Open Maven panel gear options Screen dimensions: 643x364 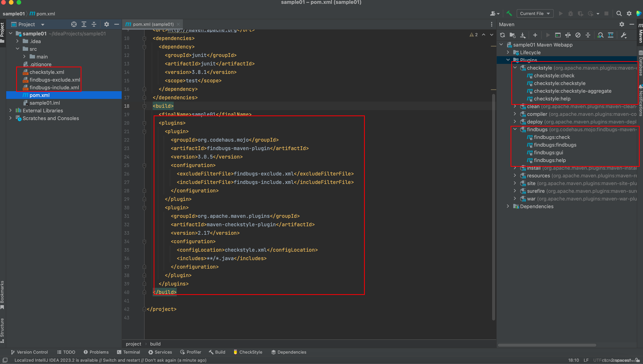pyautogui.click(x=622, y=24)
